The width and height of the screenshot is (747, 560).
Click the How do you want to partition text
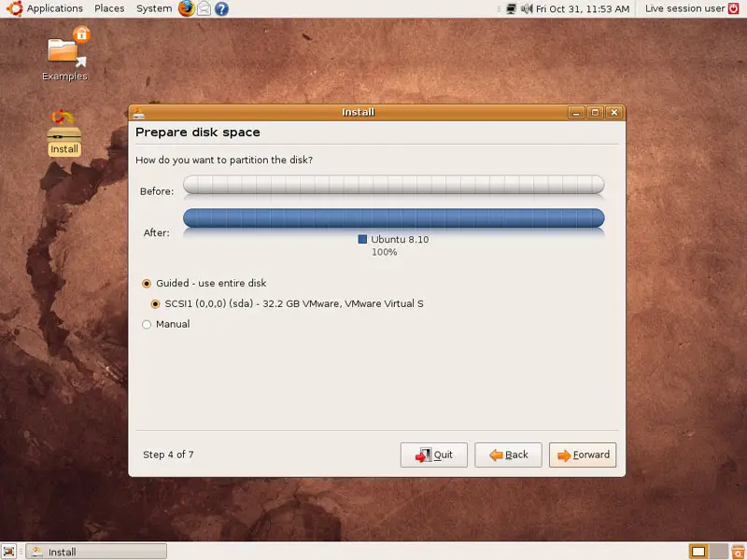[x=224, y=160]
